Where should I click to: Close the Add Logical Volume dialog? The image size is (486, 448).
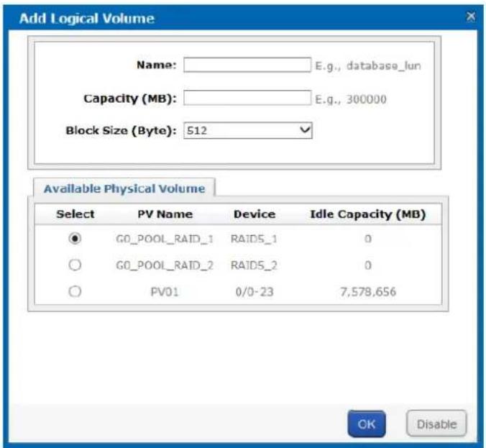point(470,17)
